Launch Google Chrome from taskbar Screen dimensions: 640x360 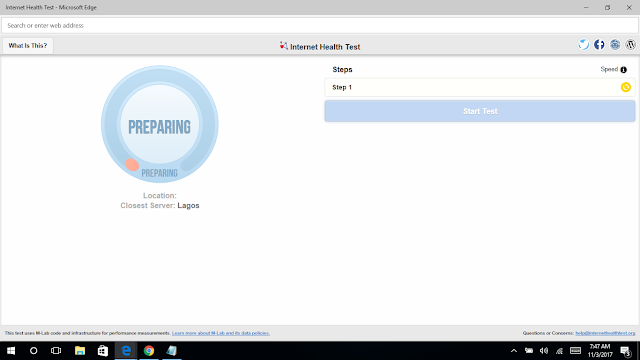tap(149, 351)
